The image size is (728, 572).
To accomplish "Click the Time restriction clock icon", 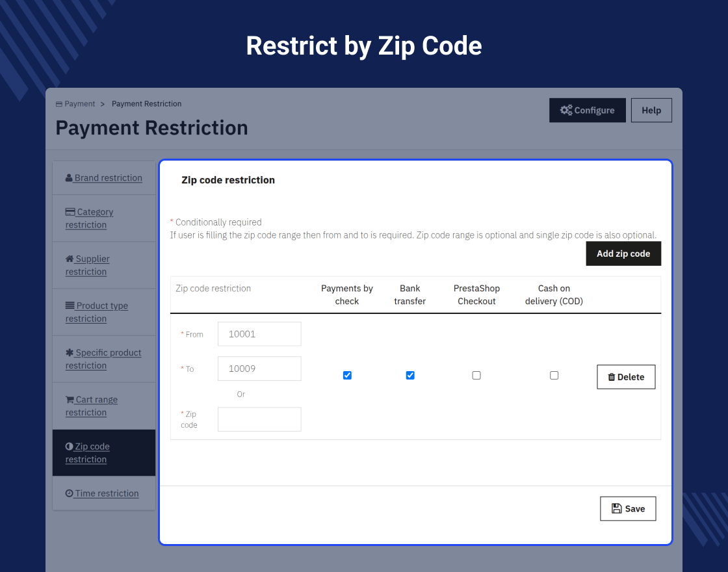I will pyautogui.click(x=69, y=493).
